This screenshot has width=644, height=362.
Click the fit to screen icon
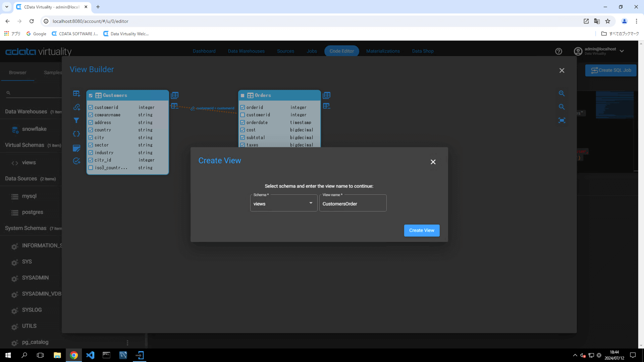(x=562, y=120)
